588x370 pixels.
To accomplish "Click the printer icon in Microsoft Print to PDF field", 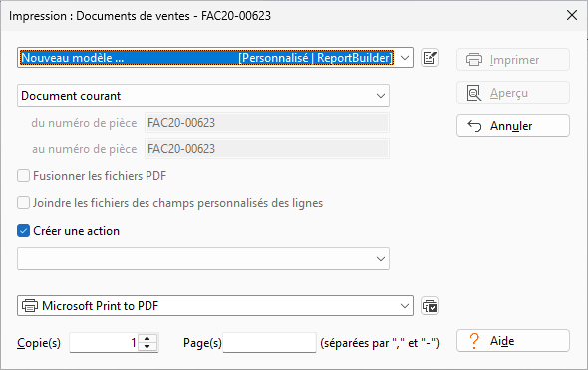I will pyautogui.click(x=30, y=306).
